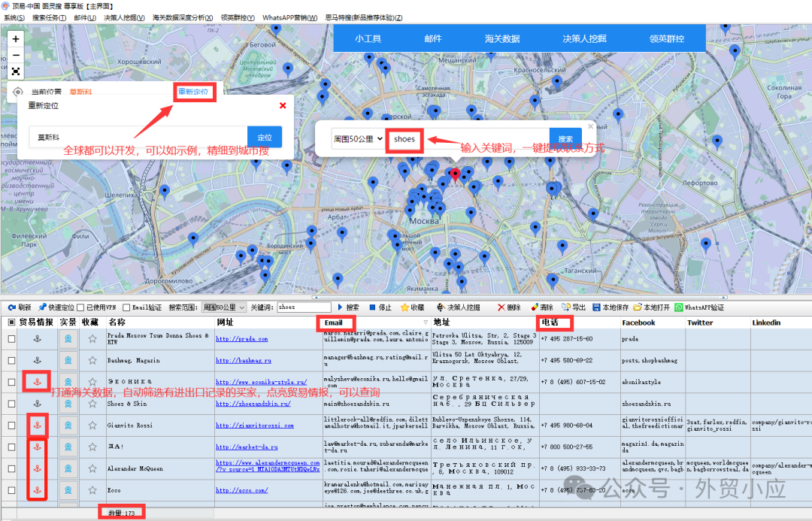Image resolution: width=812 pixels, height=521 pixels.
Task: Click the 刷新 refresh toolbar button
Action: click(20, 307)
